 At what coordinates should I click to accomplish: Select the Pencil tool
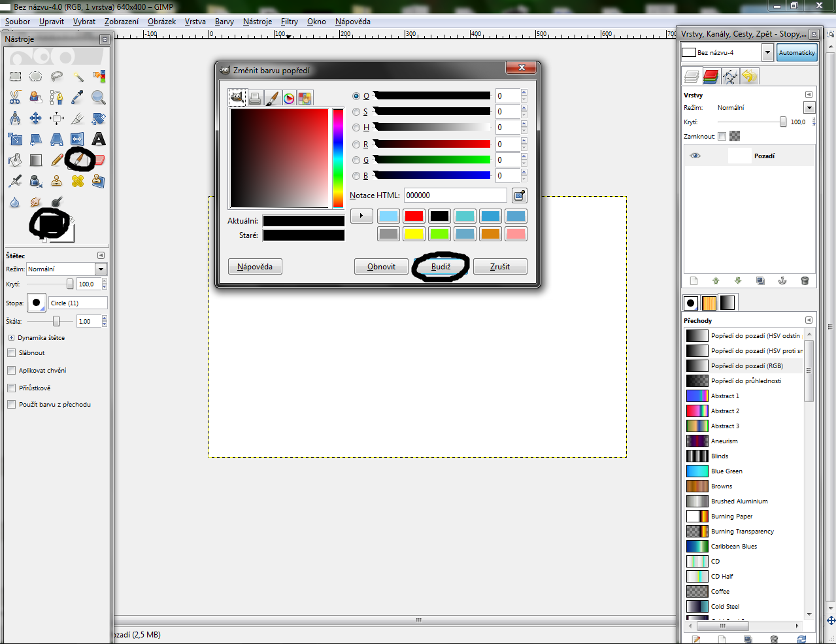pyautogui.click(x=57, y=160)
